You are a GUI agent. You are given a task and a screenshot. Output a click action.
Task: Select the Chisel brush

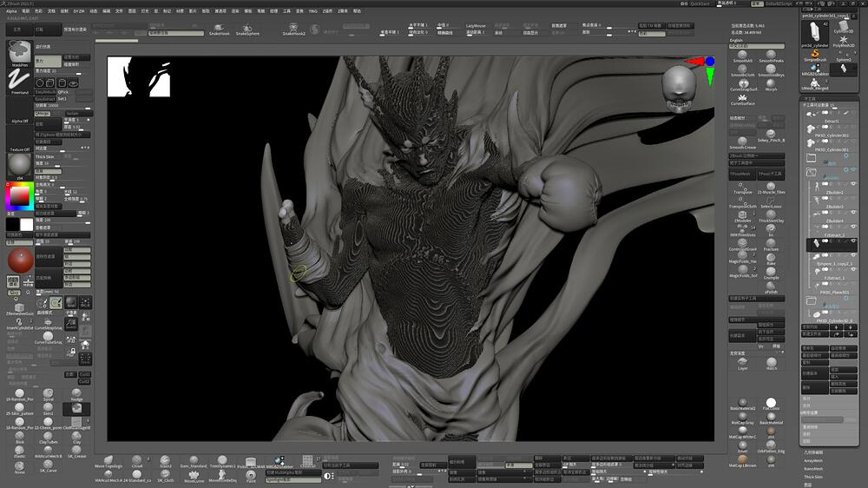click(137, 462)
